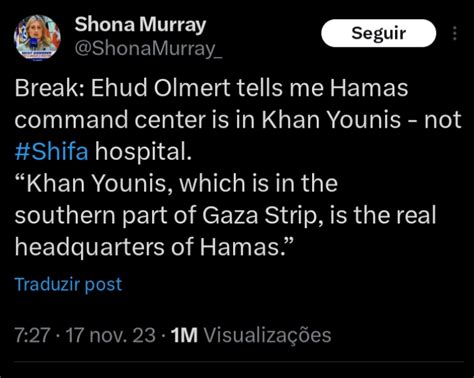Viewport: 474px width, 378px height.
Task: Open the @ShonaMurray_ handle link
Action: (149, 49)
